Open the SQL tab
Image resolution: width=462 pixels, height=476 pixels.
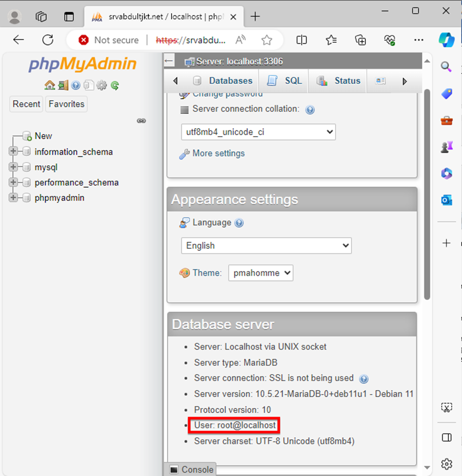(284, 81)
